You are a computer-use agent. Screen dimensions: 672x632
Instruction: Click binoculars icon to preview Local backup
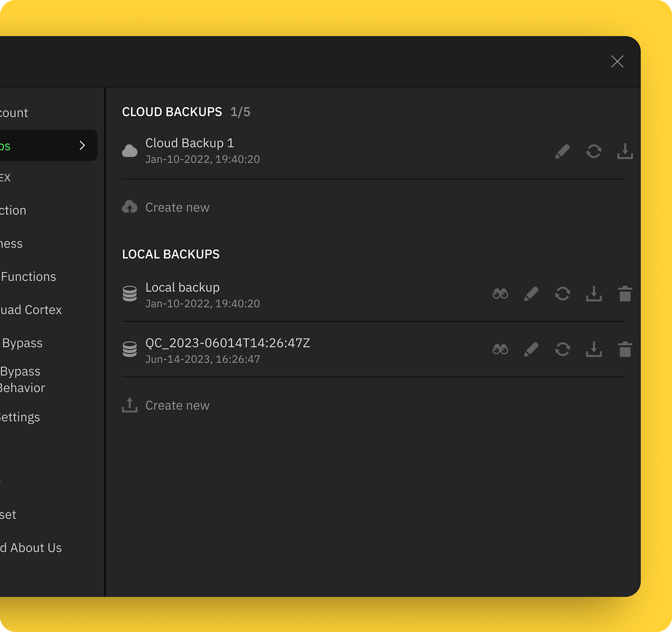(500, 294)
